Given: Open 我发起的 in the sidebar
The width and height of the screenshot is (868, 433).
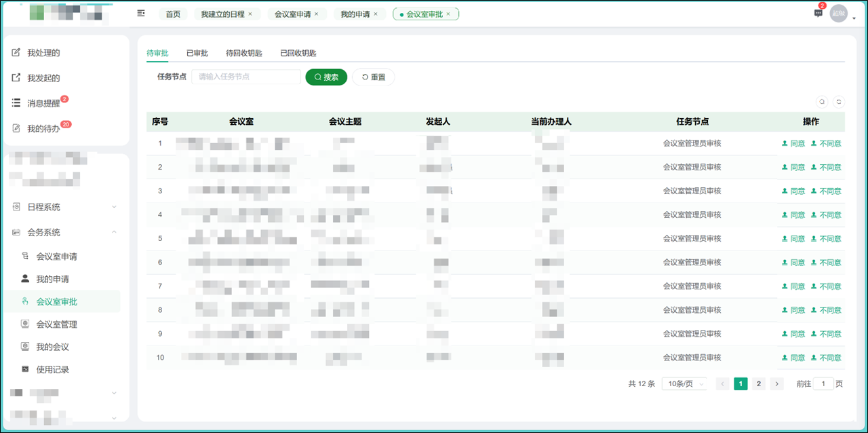Looking at the screenshot, I should 43,78.
